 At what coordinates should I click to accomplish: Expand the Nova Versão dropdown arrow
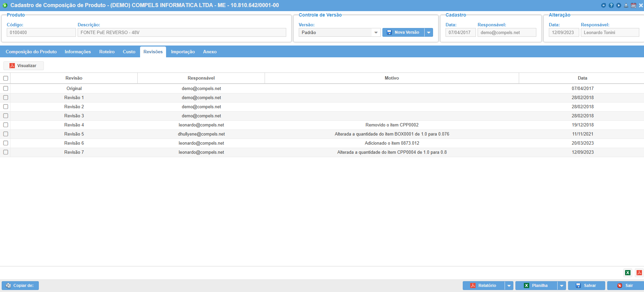click(429, 32)
